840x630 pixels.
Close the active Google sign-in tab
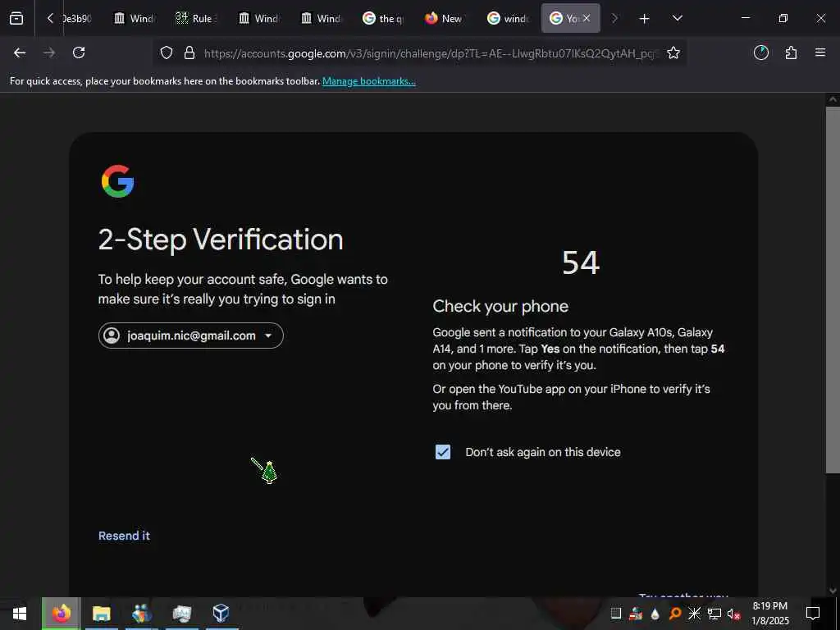click(587, 18)
